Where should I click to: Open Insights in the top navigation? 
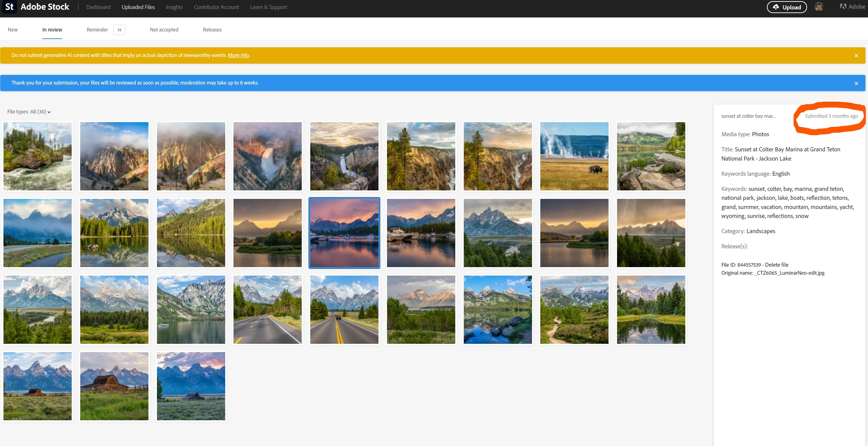tap(174, 7)
